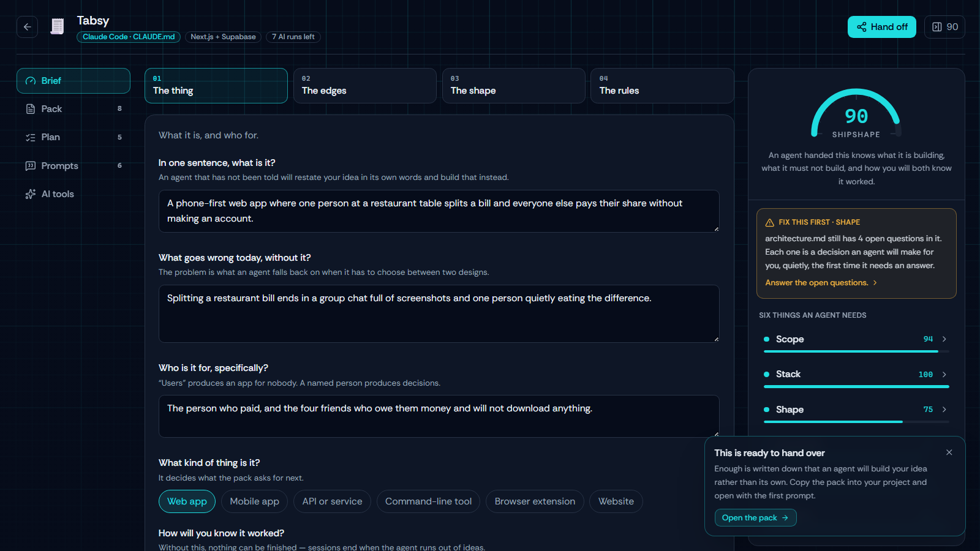The image size is (980, 551).
Task: Go back using the arrow icon
Action: (x=27, y=27)
